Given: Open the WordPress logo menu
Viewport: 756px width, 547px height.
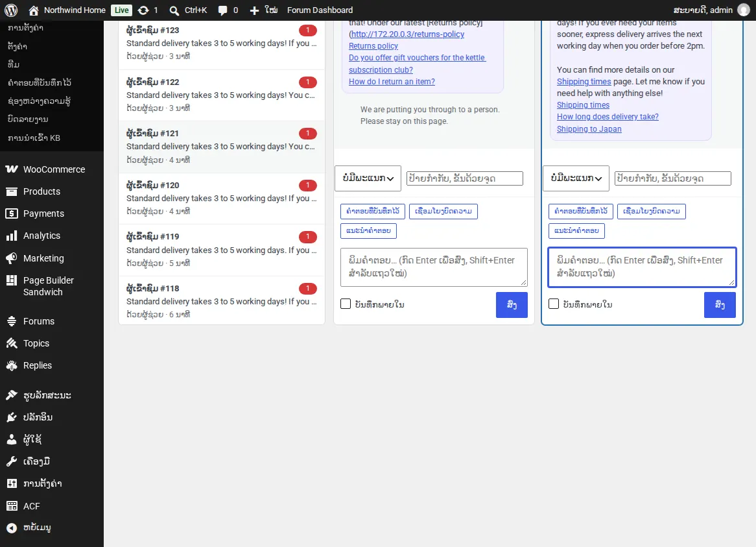Looking at the screenshot, I should 11,10.
